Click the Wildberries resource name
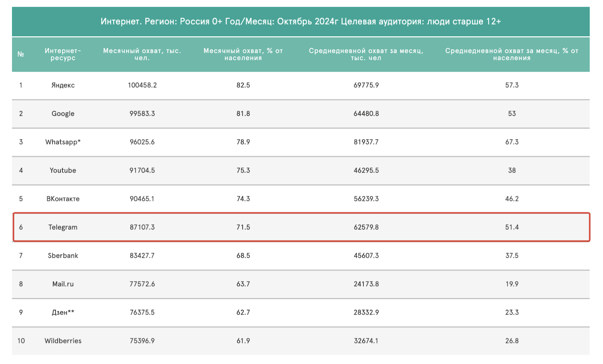This screenshot has height=364, width=603. click(63, 341)
